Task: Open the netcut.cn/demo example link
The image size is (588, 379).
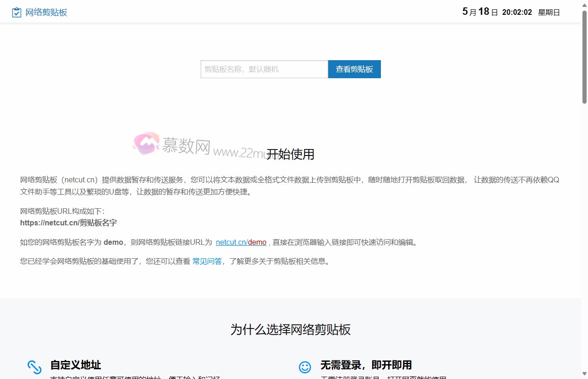Action: point(241,242)
